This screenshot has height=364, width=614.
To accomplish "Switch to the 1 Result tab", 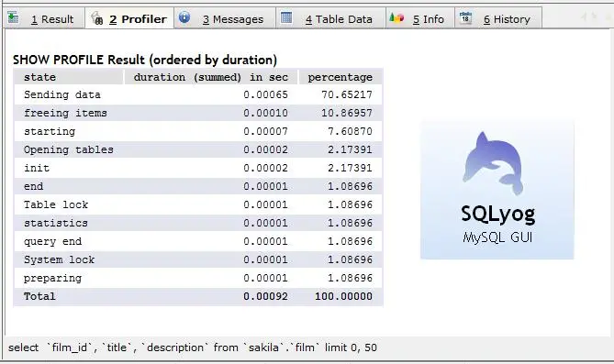I will click(44, 18).
